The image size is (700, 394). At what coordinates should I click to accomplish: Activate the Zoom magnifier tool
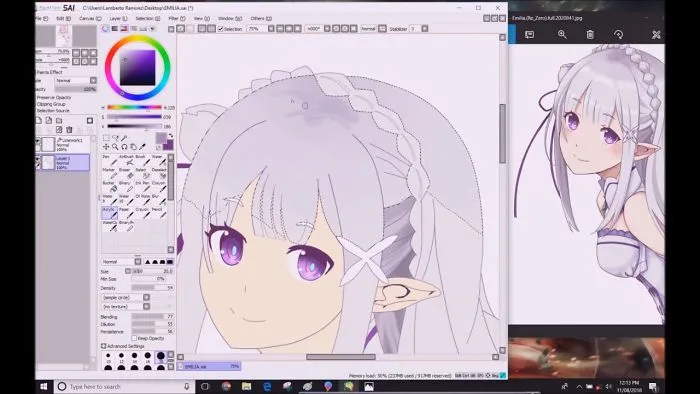pyautogui.click(x=115, y=147)
